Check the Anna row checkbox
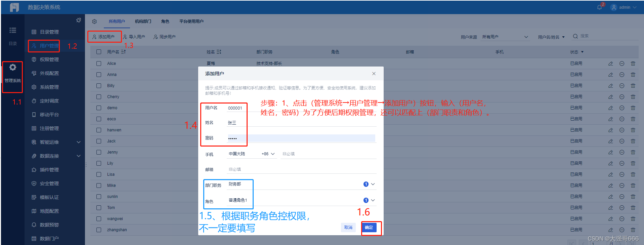This screenshot has height=245, width=644. click(99, 75)
